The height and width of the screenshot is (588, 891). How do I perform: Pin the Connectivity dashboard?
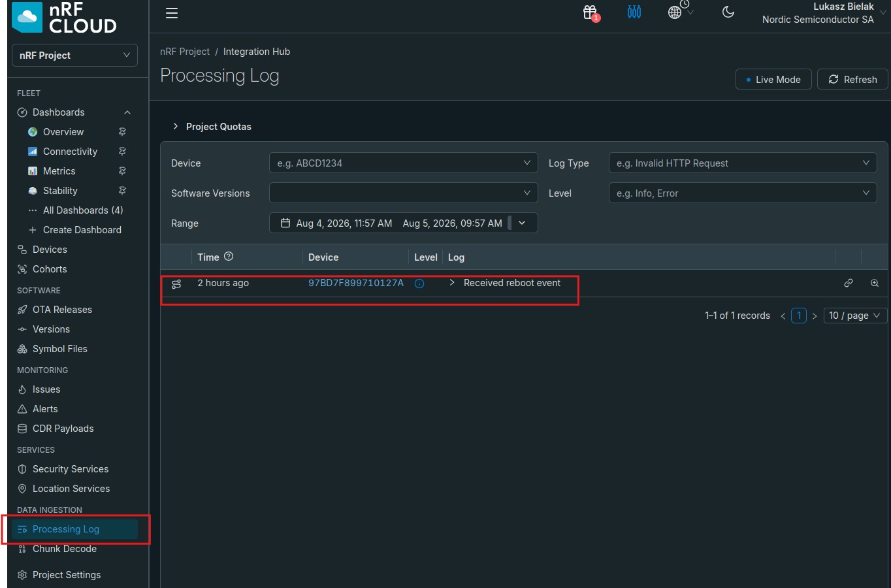pyautogui.click(x=122, y=152)
